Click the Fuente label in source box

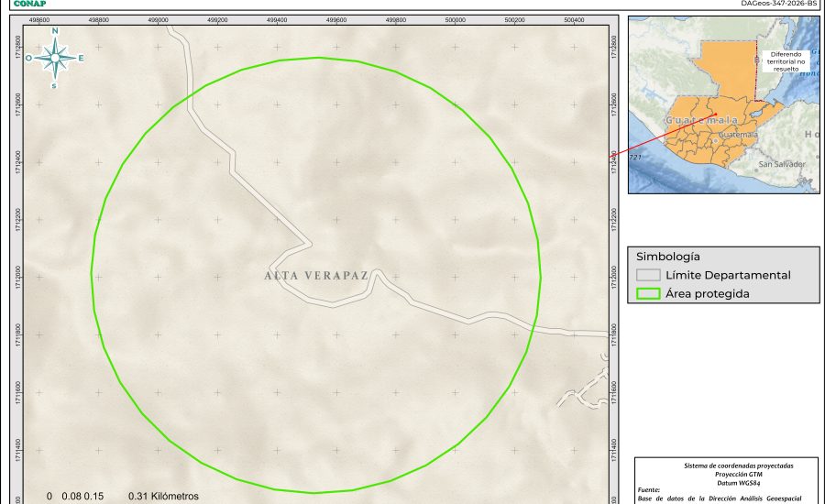tap(648, 490)
